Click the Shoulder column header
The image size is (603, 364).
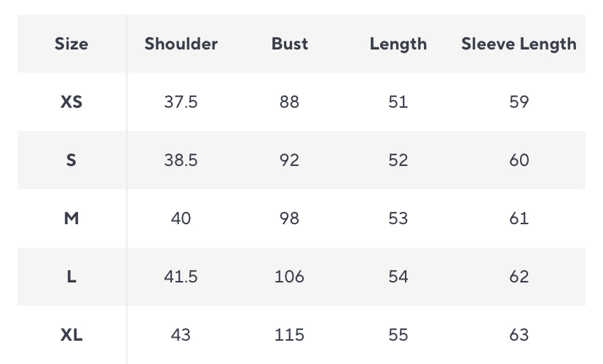pos(181,44)
